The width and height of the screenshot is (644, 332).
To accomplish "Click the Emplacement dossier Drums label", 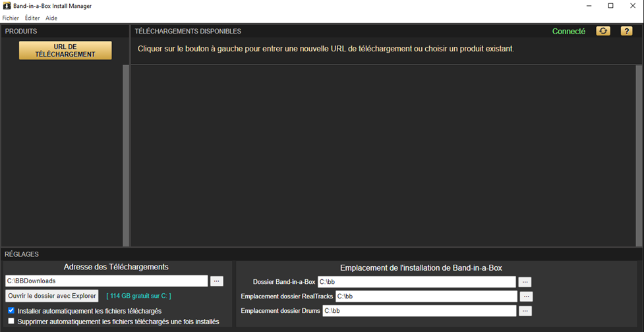I will [281, 311].
